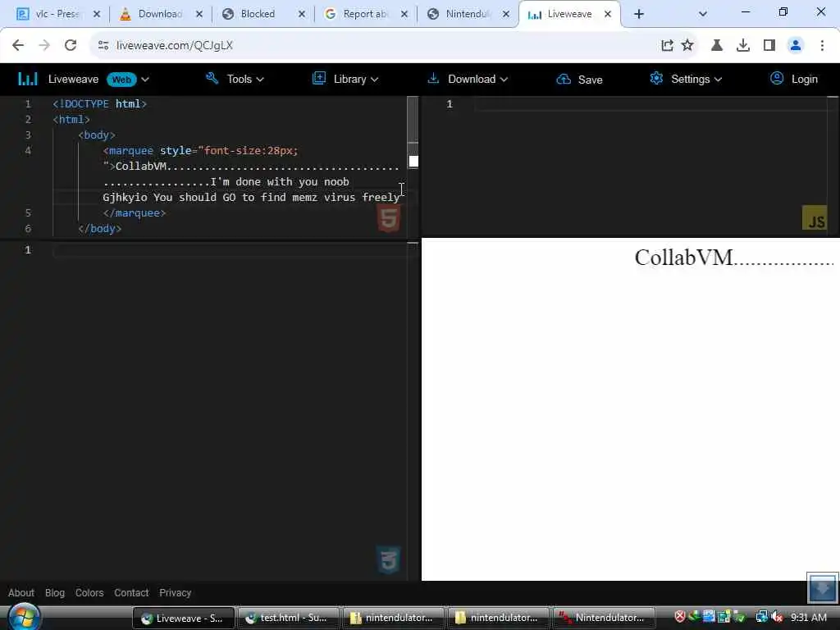Switch to the Blocked browser tab
The image size is (840, 630).
[258, 14]
